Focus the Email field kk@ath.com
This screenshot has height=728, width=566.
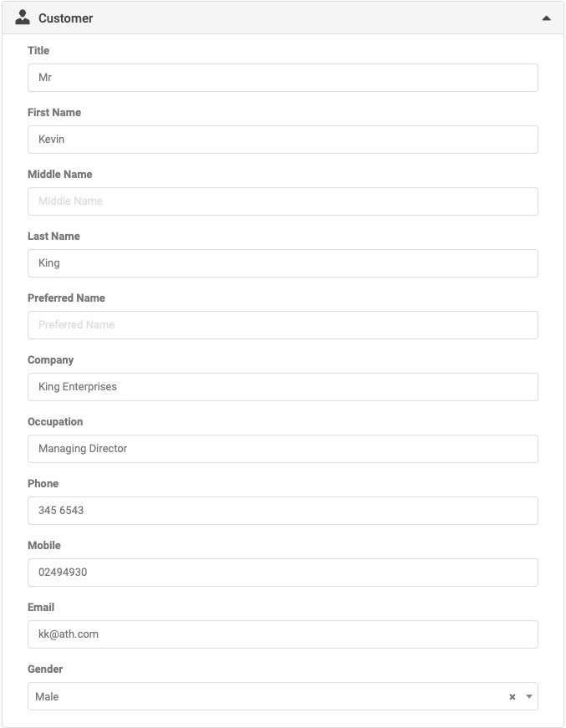point(283,634)
